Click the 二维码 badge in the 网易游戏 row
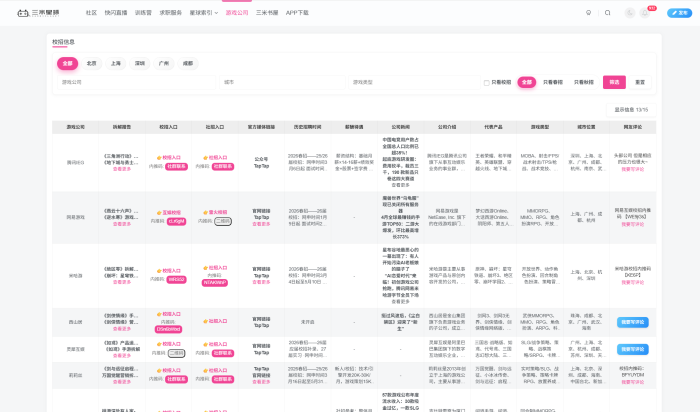 pyautogui.click(x=223, y=221)
